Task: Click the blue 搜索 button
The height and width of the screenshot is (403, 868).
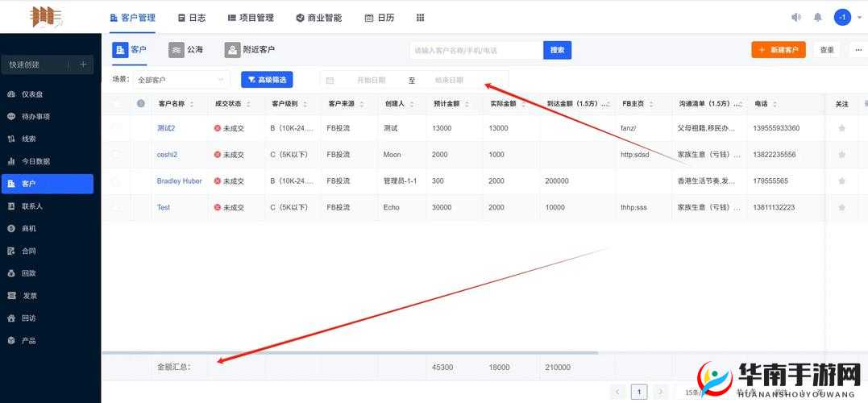Action: click(x=557, y=50)
